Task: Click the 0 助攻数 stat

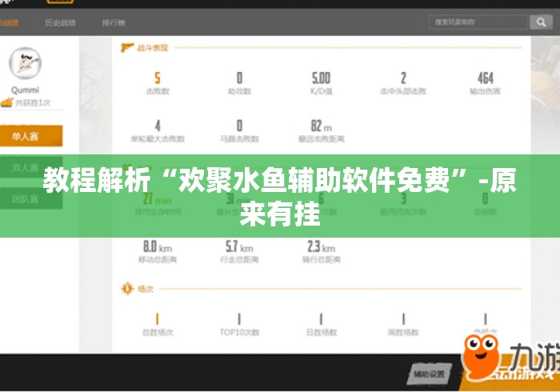Action: [x=240, y=83]
